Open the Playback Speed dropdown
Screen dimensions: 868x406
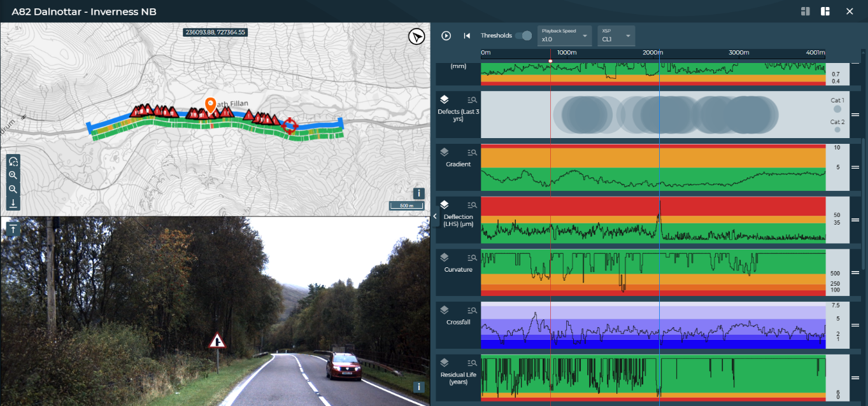click(x=564, y=36)
